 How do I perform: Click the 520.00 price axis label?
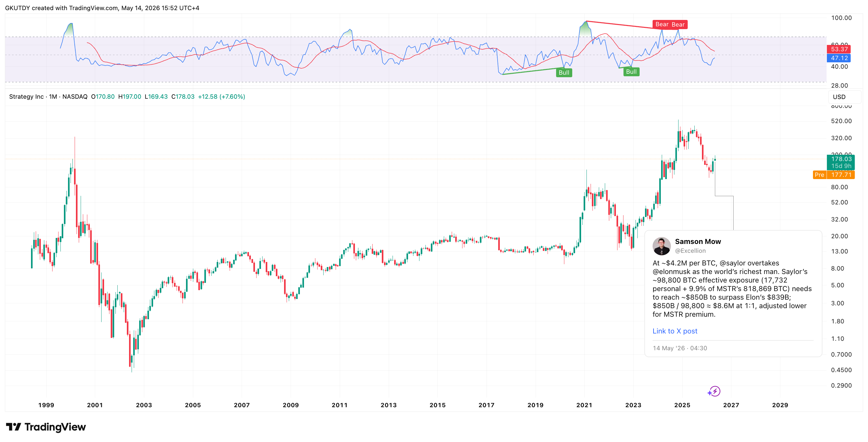pyautogui.click(x=841, y=121)
